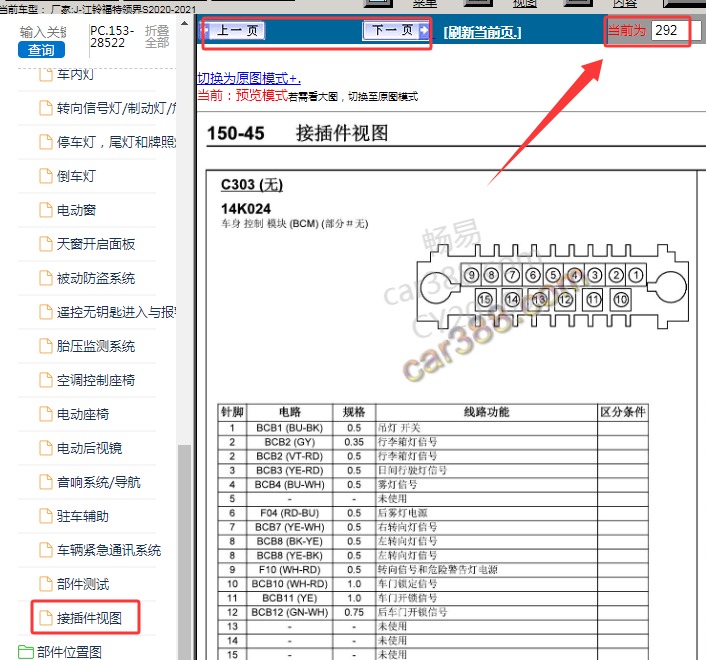Click the 线路功能 column header
This screenshot has width=706, height=660.
coord(486,412)
